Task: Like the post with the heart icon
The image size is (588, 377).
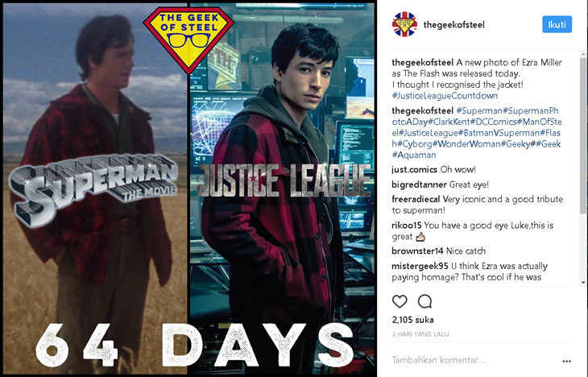Action: point(400,301)
